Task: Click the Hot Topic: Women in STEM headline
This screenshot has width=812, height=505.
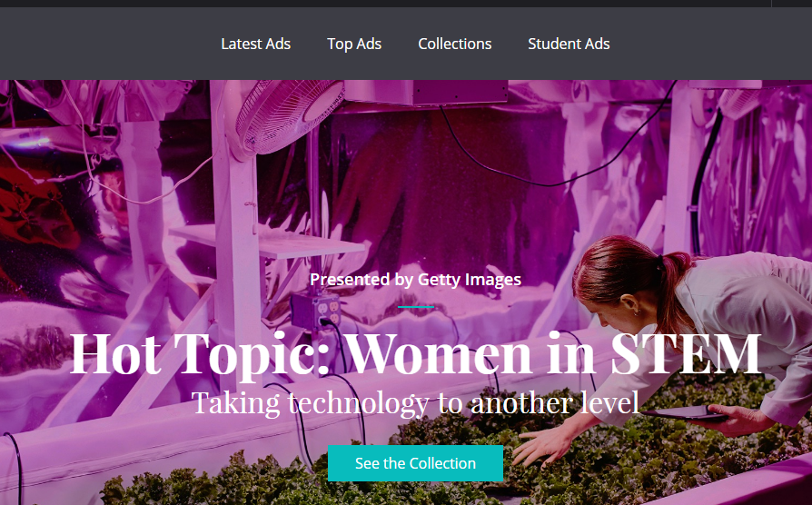Action: (x=415, y=355)
